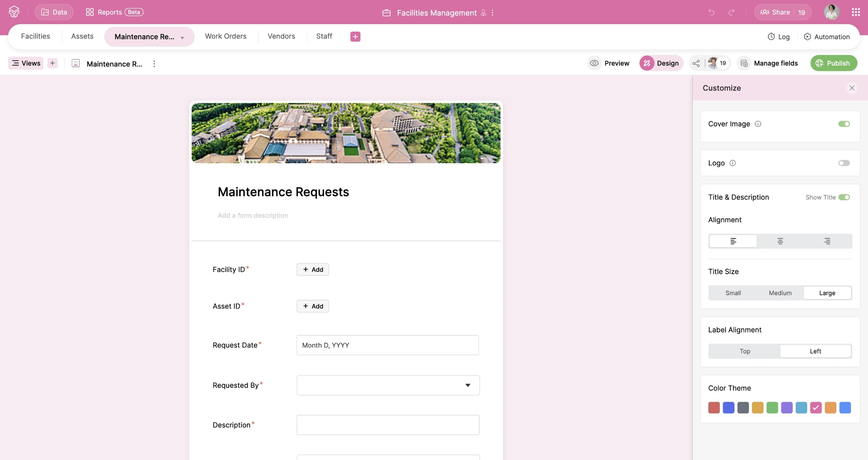
Task: Choose the purple color theme swatch
Action: (786, 408)
